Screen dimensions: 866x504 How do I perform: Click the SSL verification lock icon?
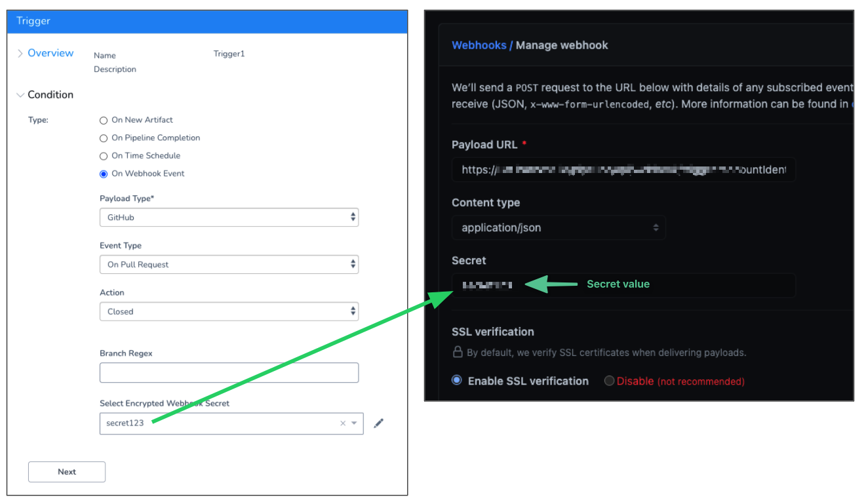[x=458, y=352]
